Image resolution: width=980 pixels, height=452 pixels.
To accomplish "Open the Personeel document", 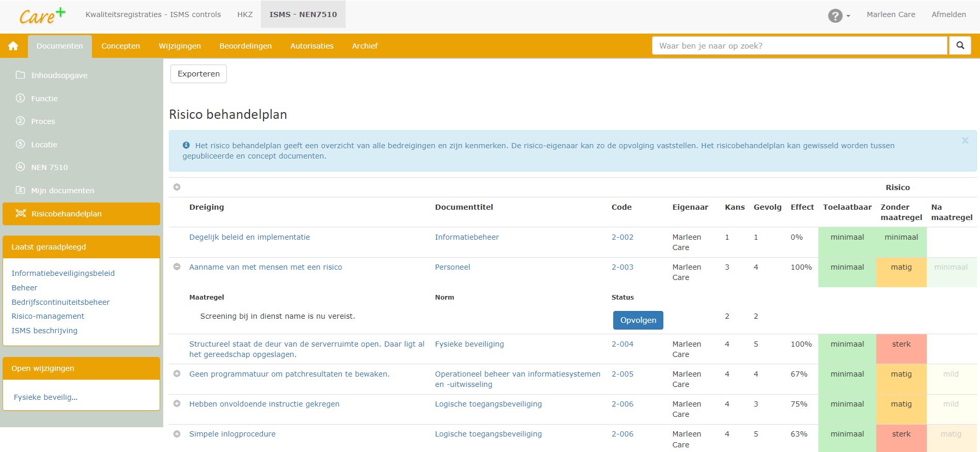I will (x=453, y=267).
